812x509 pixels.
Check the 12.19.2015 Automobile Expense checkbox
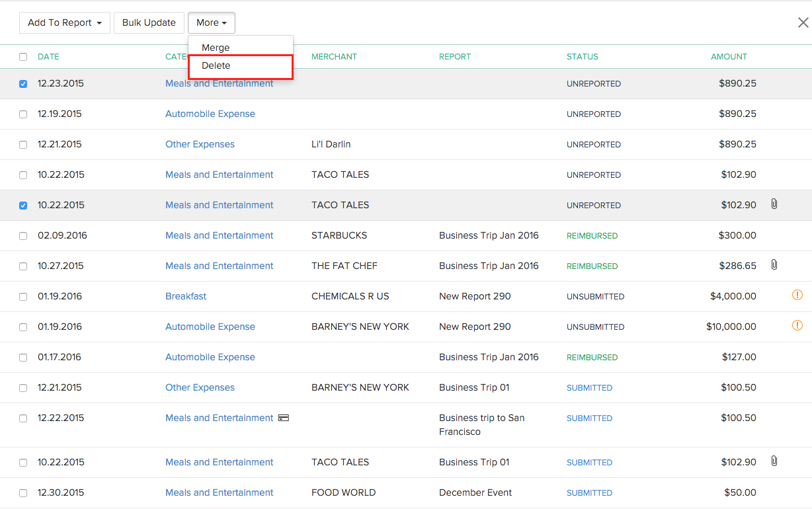[x=23, y=114]
